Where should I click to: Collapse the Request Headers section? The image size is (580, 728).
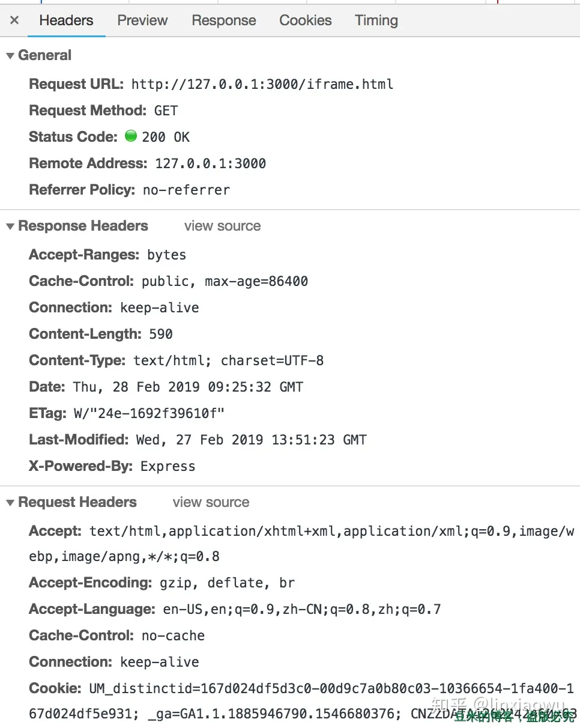coord(10,503)
